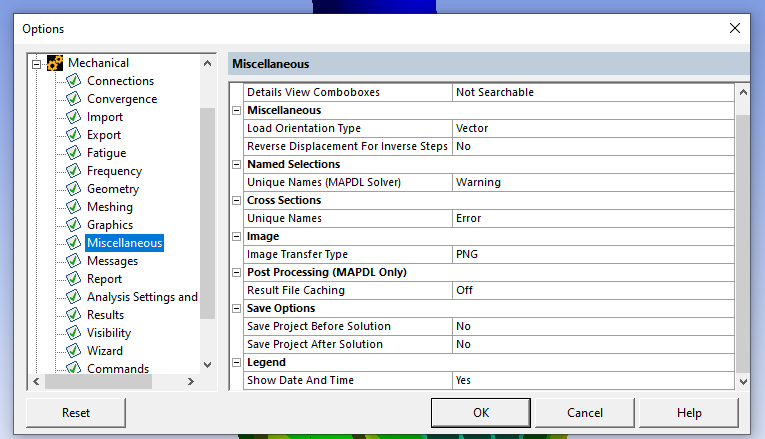Click the checkmark icon beside Convergence
This screenshot has height=439, width=765.
73,99
